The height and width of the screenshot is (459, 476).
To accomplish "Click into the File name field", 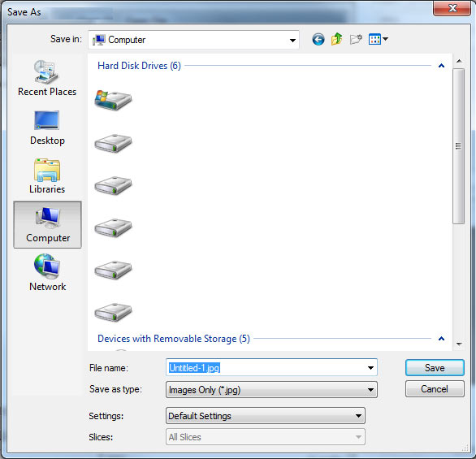I will point(271,368).
